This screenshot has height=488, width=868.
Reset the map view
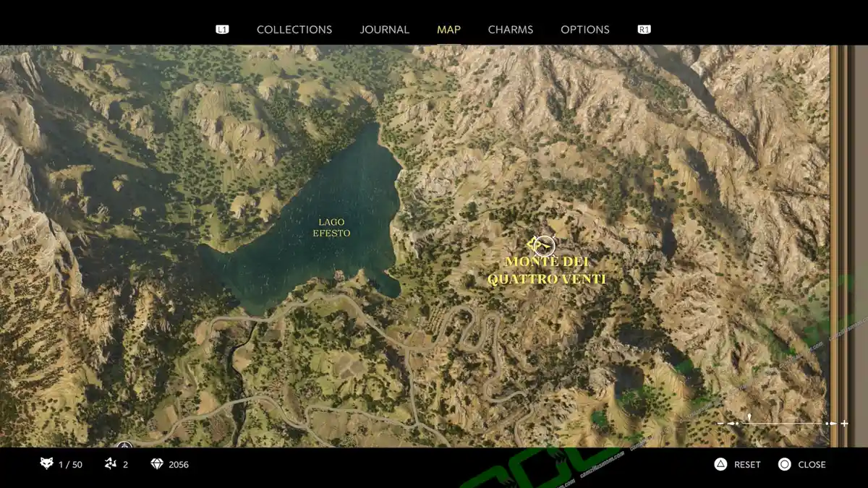pyautogui.click(x=747, y=465)
